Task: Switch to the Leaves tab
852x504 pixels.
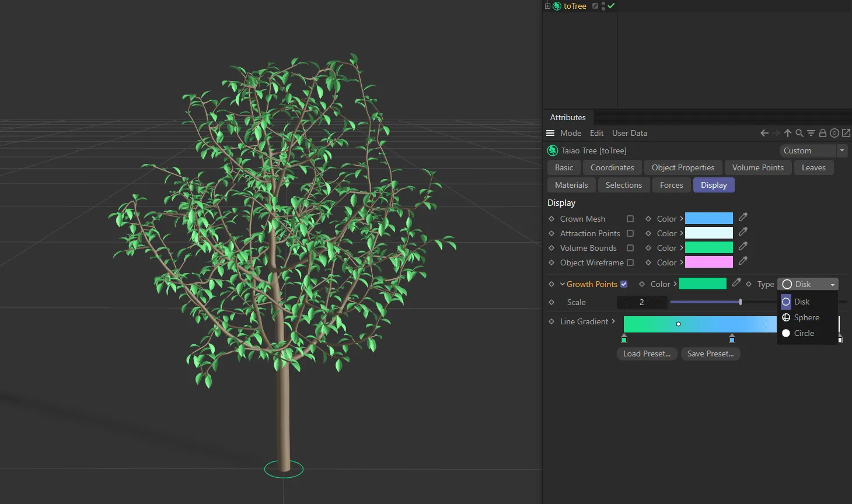Action: [813, 167]
